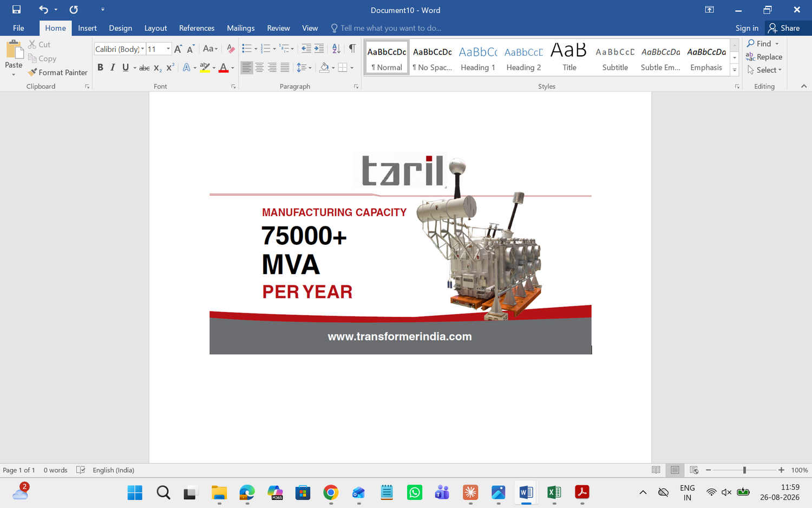Viewport: 812px width, 508px height.
Task: Clear all formatting with the eraser icon
Action: click(x=231, y=49)
